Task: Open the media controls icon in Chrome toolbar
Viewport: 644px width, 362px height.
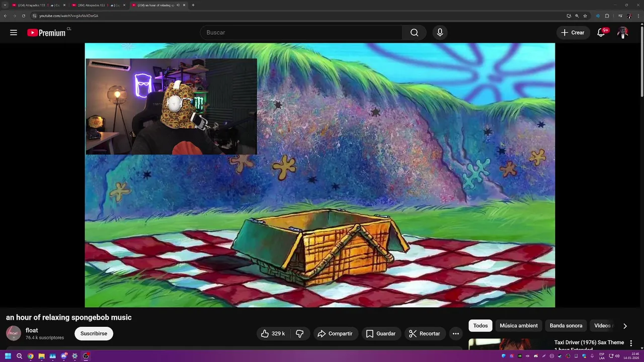Action: 620,16
